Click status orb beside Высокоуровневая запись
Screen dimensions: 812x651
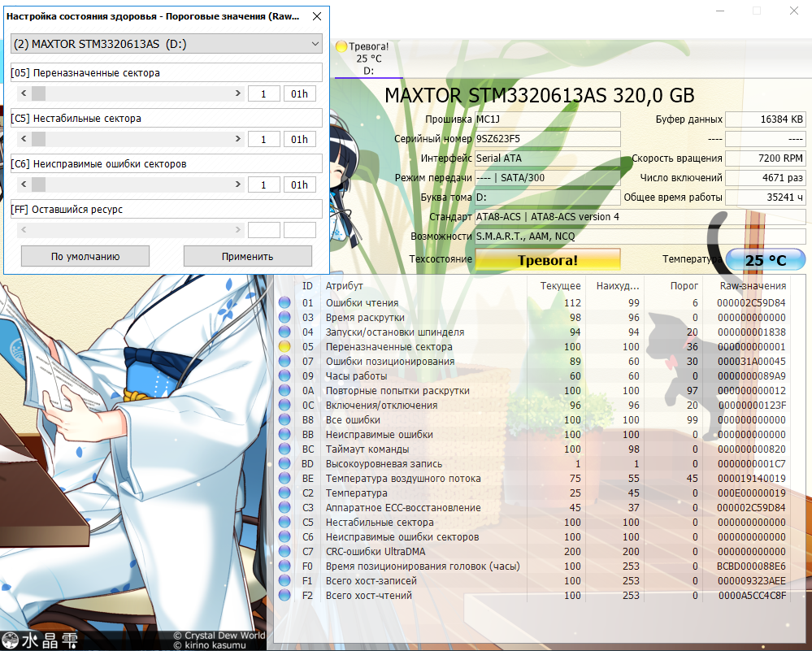pyautogui.click(x=284, y=463)
